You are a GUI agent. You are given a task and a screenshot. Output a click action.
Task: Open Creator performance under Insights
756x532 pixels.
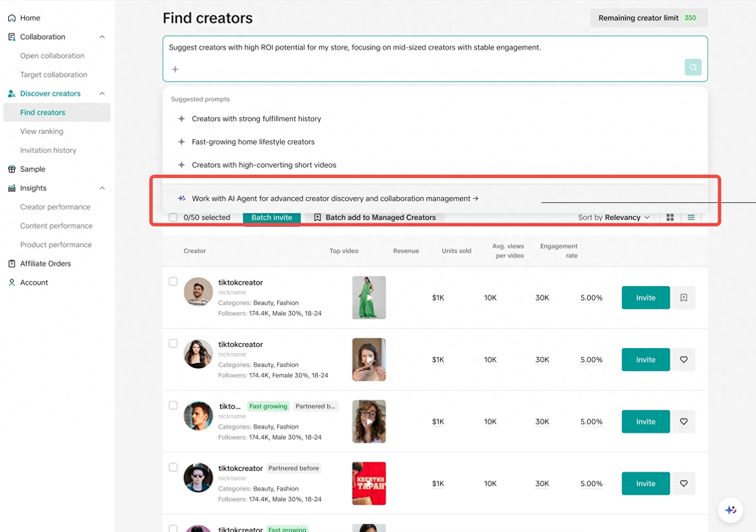tap(55, 207)
